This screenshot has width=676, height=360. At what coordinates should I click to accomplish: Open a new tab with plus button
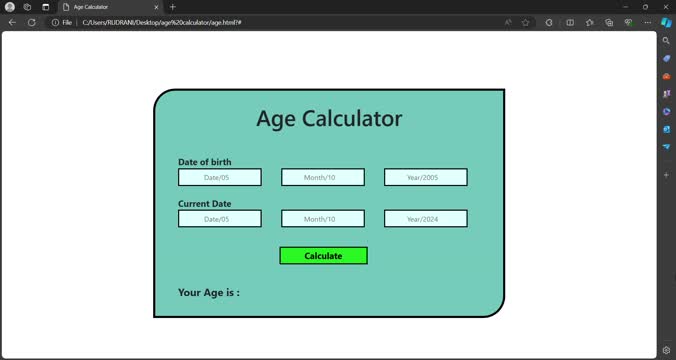[172, 7]
